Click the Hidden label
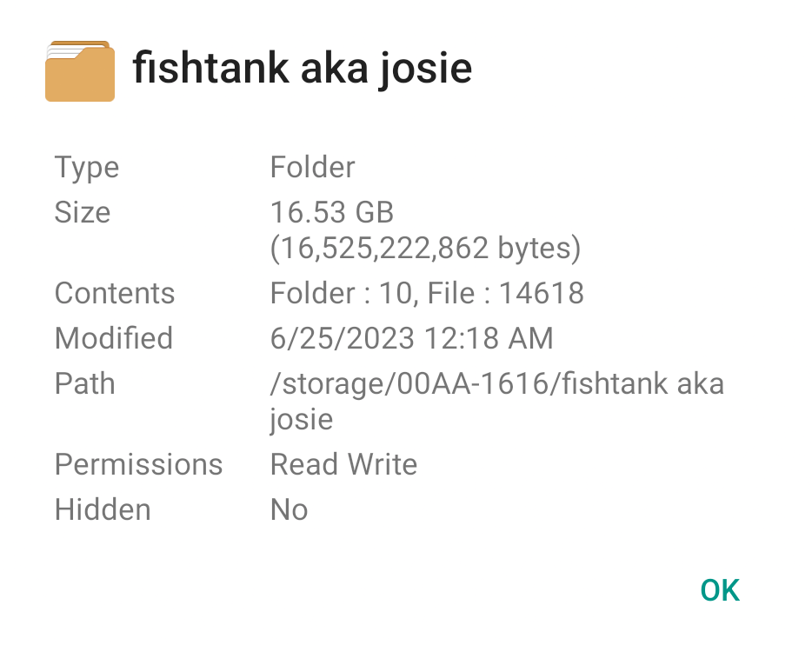 [x=103, y=509]
